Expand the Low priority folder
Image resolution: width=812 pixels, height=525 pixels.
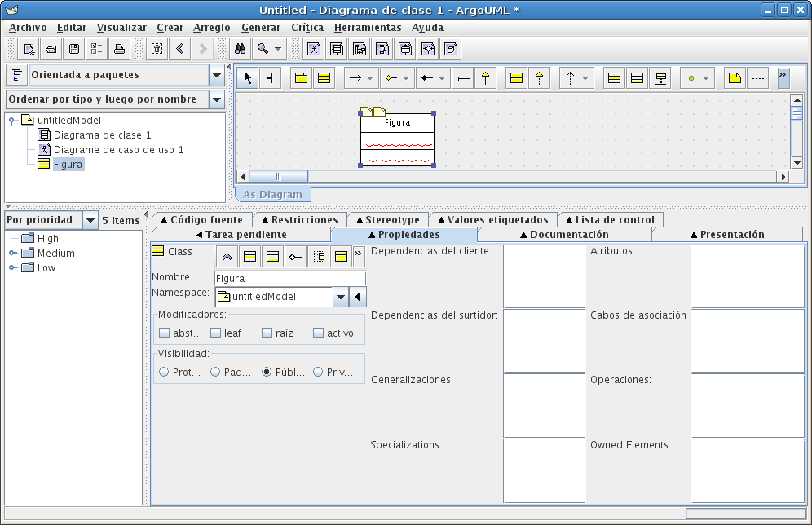click(12, 267)
